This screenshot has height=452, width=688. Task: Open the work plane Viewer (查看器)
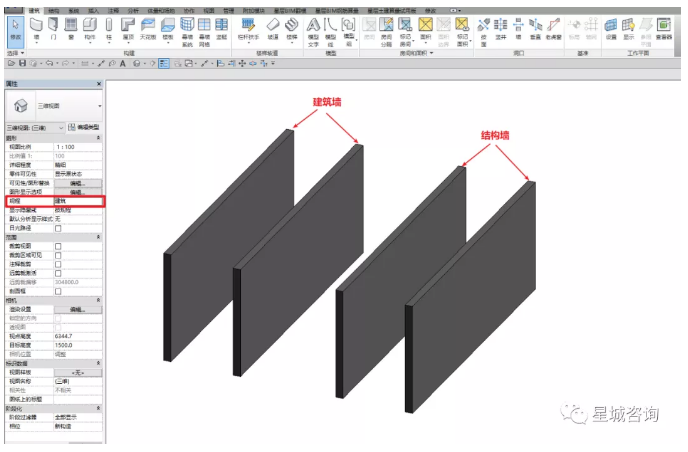(x=664, y=29)
